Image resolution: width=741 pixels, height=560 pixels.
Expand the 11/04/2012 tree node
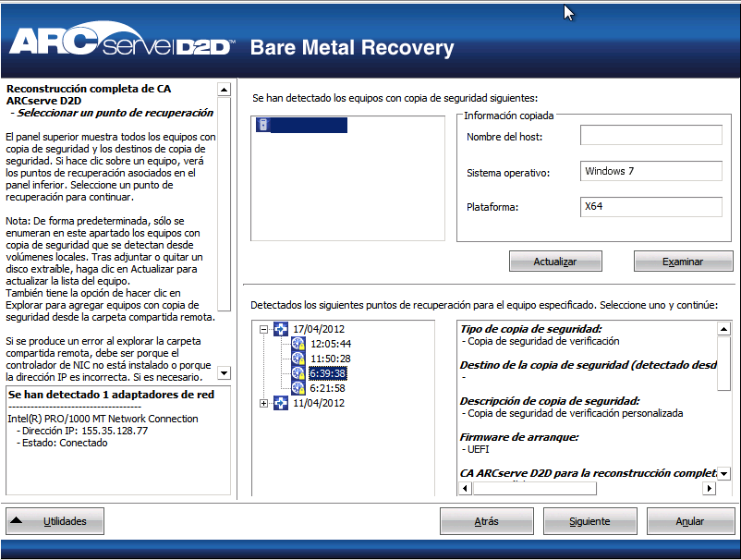click(x=263, y=403)
